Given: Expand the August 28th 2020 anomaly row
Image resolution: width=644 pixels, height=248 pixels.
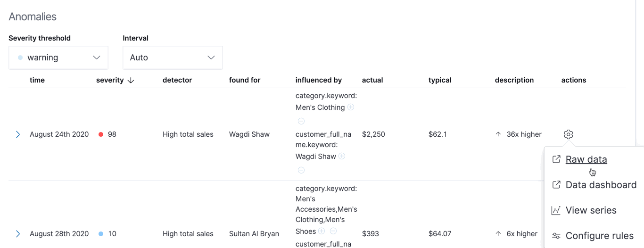Looking at the screenshot, I should pyautogui.click(x=18, y=234).
